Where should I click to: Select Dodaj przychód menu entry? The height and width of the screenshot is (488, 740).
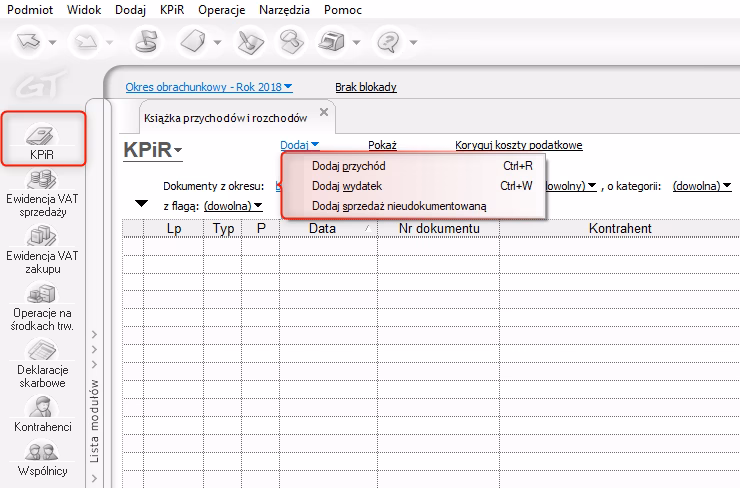[x=414, y=166]
